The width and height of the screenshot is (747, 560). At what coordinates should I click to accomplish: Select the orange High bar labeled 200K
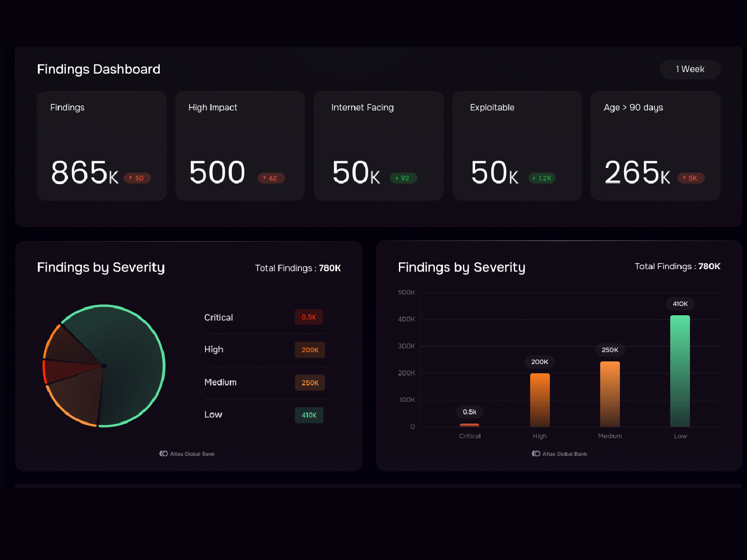(539, 400)
